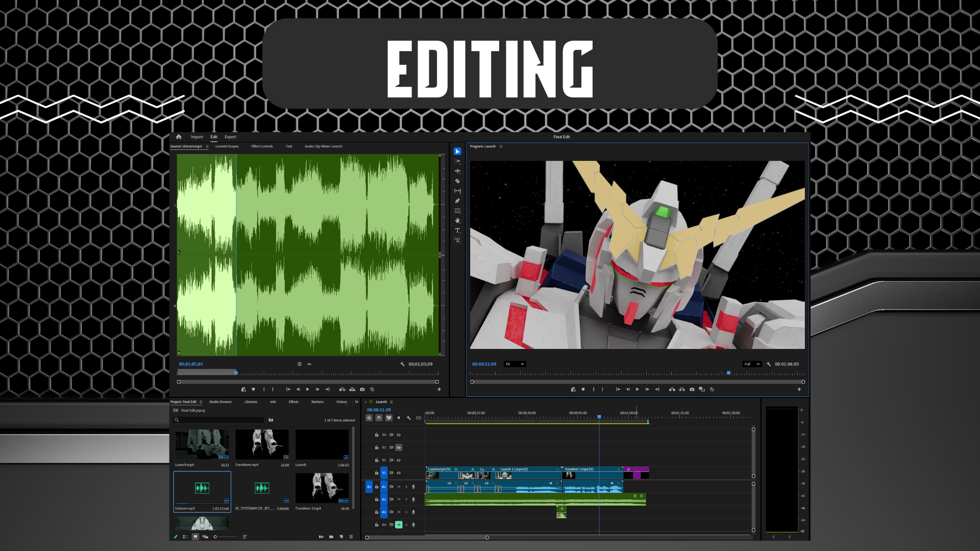980x551 pixels.
Task: Select the Ripple Edit tool
Action: click(x=457, y=171)
